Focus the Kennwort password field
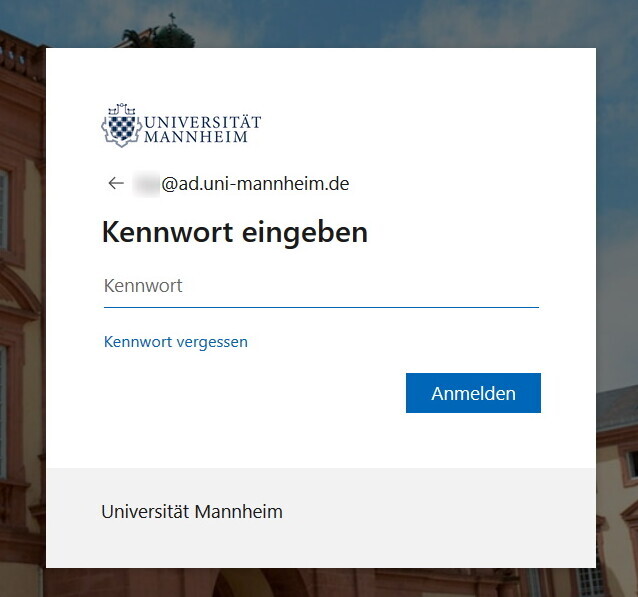This screenshot has height=597, width=638. (321, 286)
